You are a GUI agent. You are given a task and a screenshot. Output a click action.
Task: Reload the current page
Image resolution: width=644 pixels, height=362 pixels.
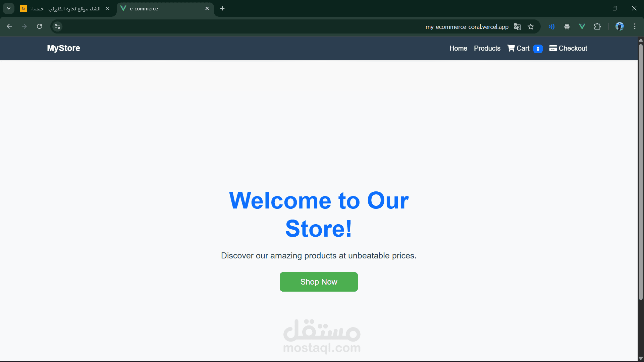click(39, 26)
